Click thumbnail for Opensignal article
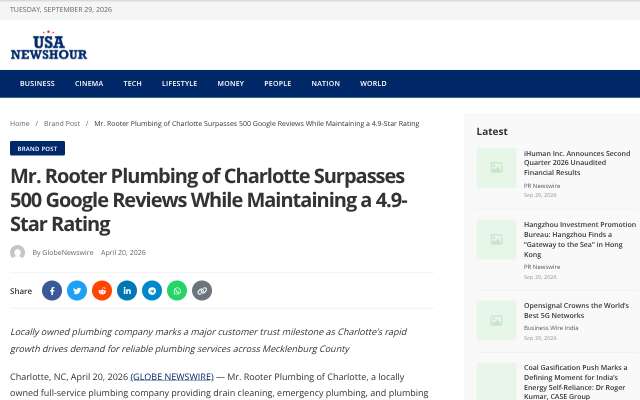This screenshot has width=640, height=400. click(496, 320)
